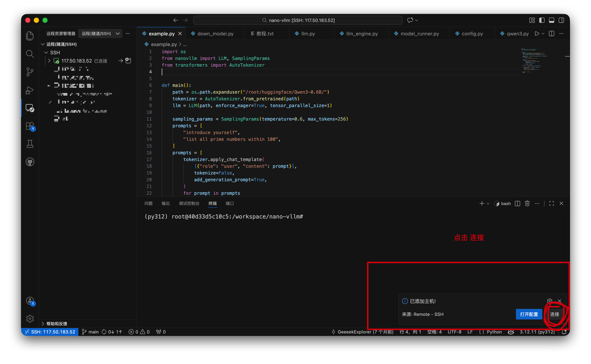Open Source Control view
The height and width of the screenshot is (364, 591).
tap(30, 72)
